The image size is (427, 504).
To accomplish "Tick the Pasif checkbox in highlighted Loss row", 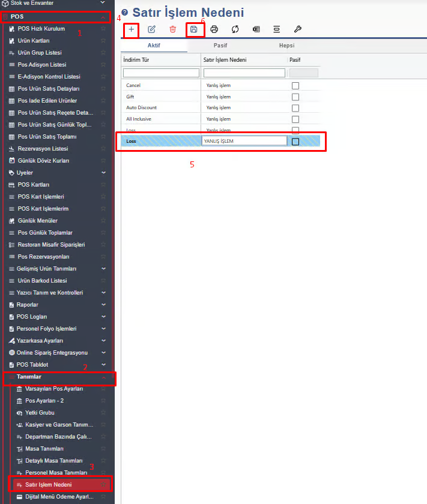I will pyautogui.click(x=295, y=142).
